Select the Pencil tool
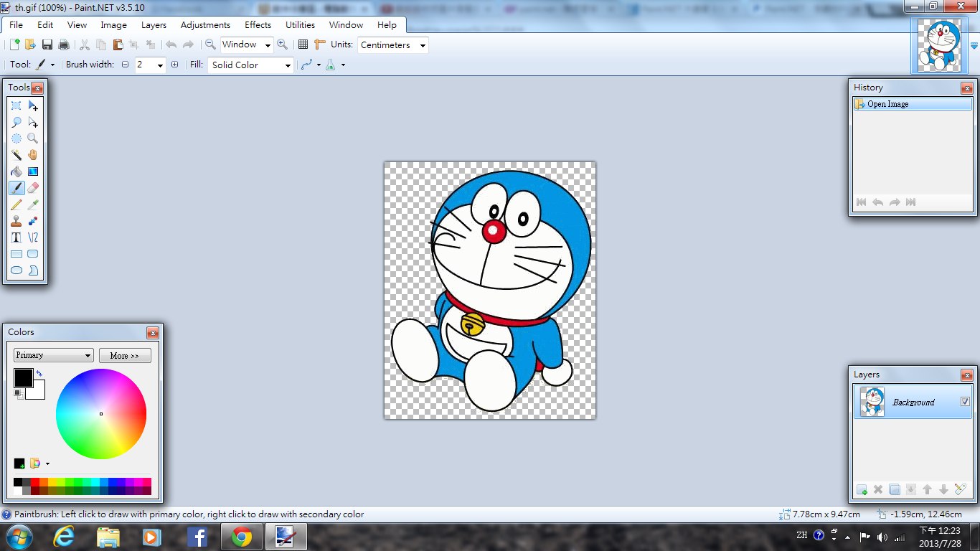This screenshot has height=551, width=980. tap(17, 204)
